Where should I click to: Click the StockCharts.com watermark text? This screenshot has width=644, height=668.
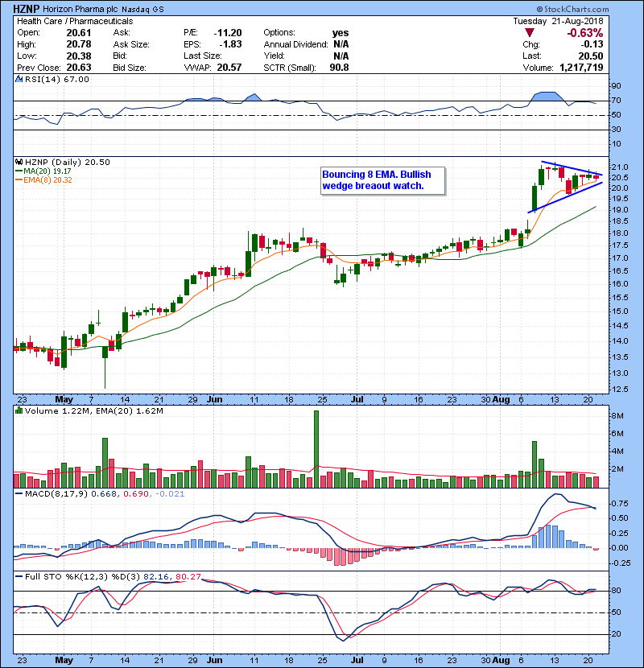(x=572, y=9)
